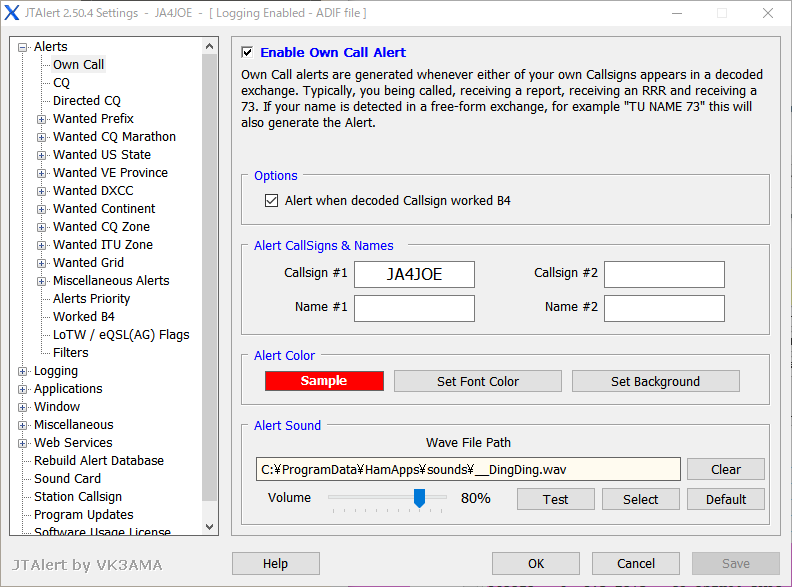The height and width of the screenshot is (587, 792).
Task: Expand the Applications tree node
Action: (22, 389)
